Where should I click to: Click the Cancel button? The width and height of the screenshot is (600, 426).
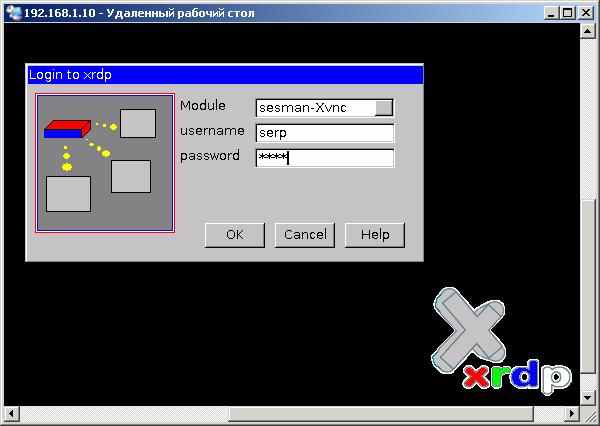(x=305, y=235)
